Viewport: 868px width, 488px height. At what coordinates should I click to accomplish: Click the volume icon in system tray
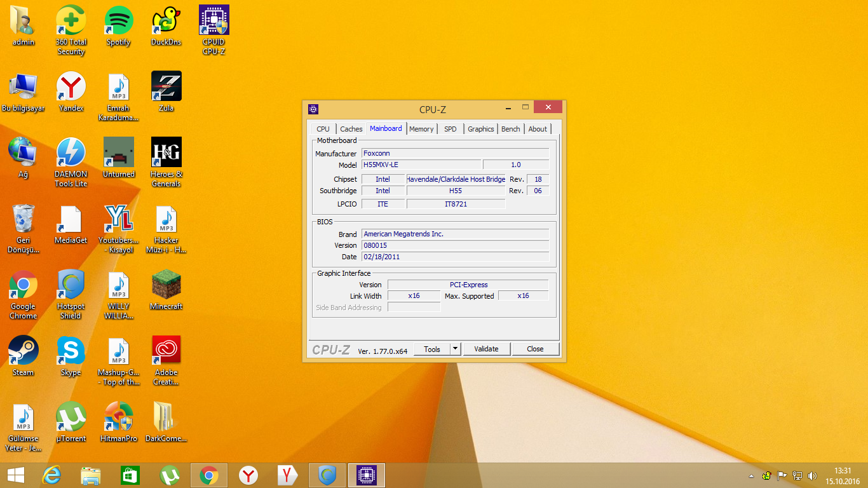click(812, 475)
